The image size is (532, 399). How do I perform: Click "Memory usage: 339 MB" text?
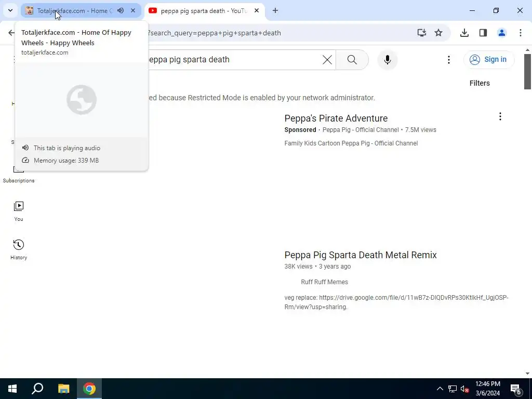point(66,161)
